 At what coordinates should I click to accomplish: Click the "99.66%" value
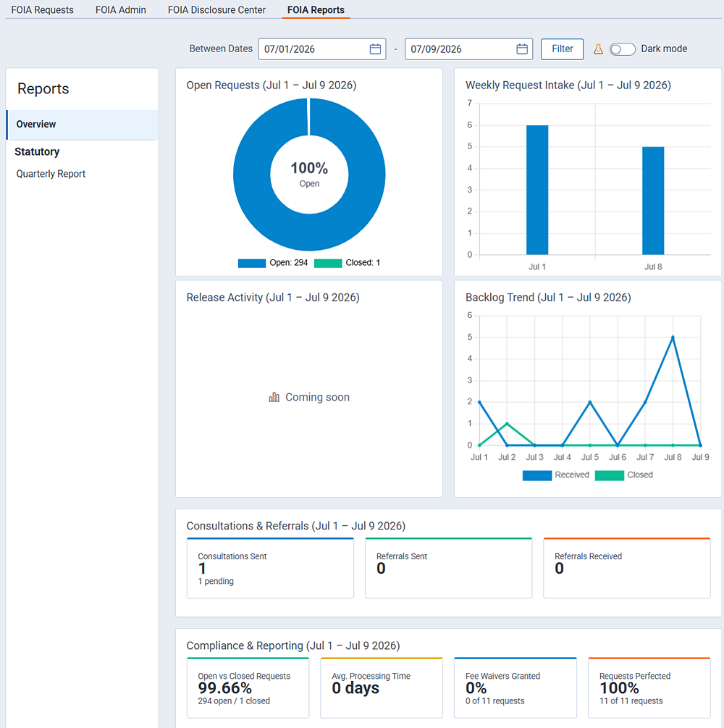[225, 688]
